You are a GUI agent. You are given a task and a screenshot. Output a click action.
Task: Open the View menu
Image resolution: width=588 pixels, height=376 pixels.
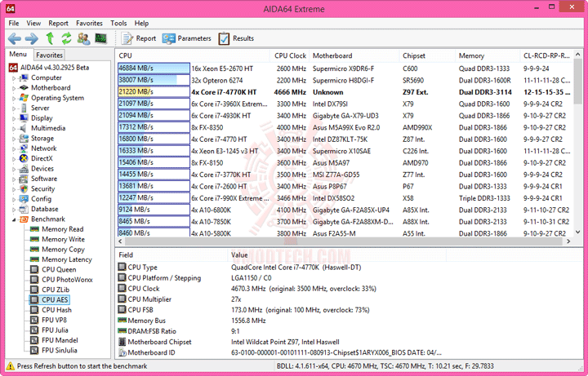click(x=33, y=23)
